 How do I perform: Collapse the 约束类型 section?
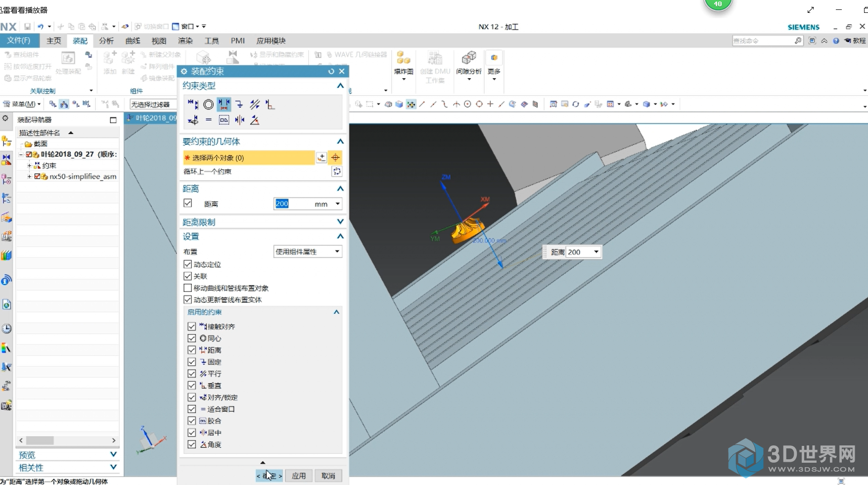coord(340,86)
